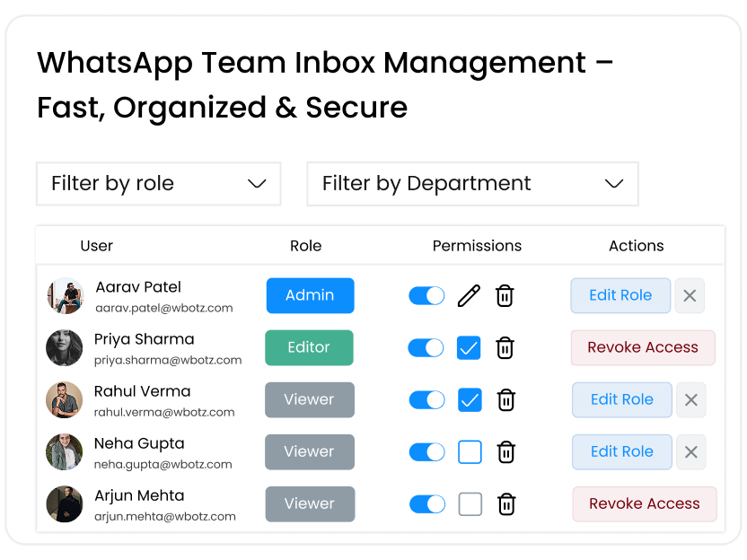747x560 pixels.
Task: Click the Editor role badge for Priya Sharma
Action: pos(309,347)
